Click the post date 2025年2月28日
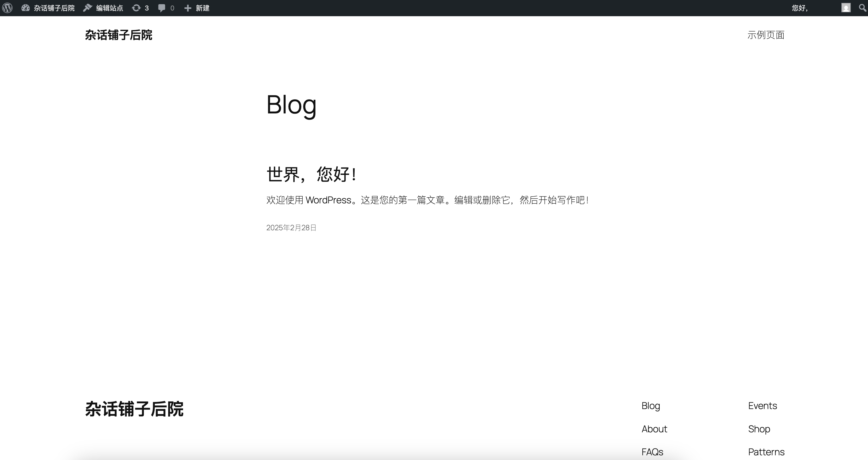 (x=291, y=228)
